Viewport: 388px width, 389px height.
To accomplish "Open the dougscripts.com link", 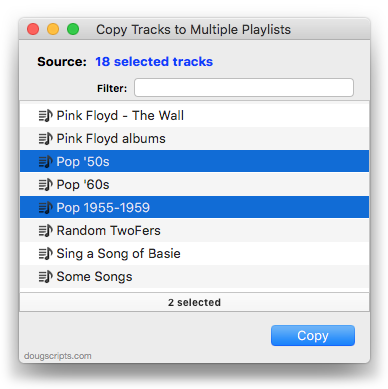I will coord(58,356).
